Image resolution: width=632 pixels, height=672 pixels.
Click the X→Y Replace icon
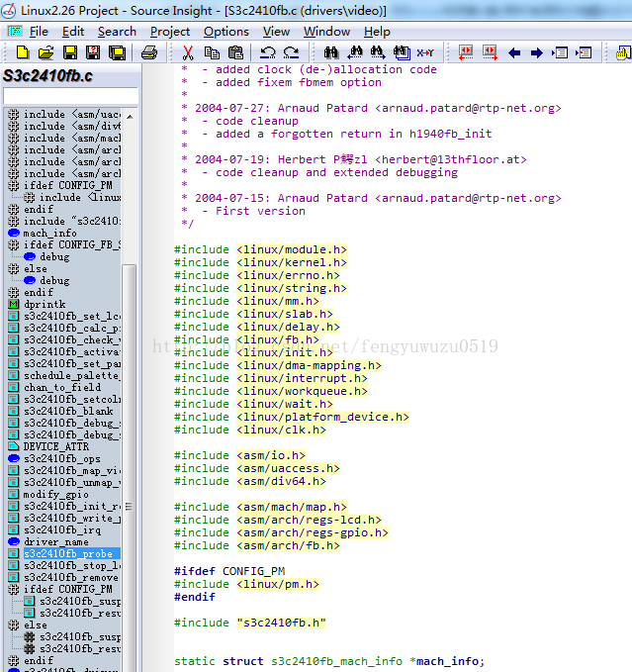(x=425, y=52)
